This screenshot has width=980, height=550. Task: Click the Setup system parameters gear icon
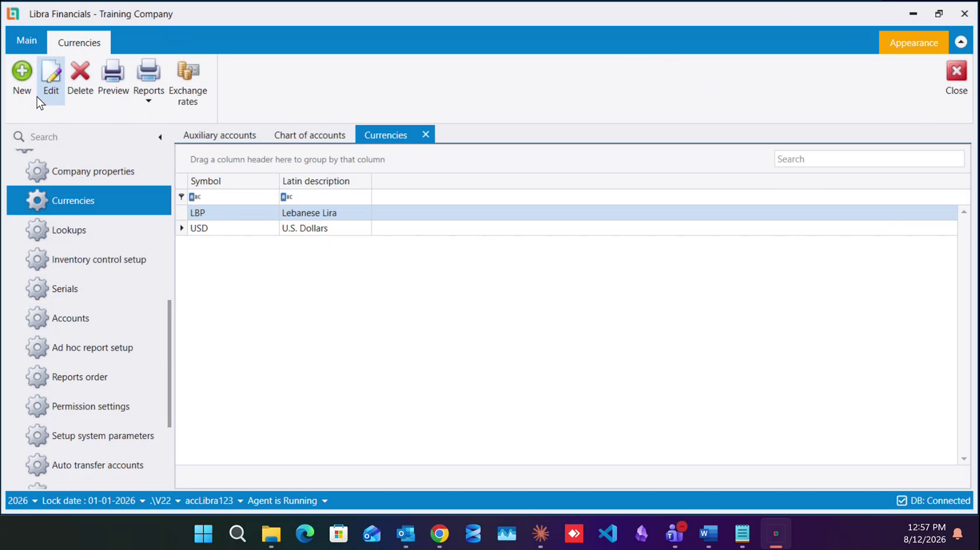pyautogui.click(x=37, y=436)
